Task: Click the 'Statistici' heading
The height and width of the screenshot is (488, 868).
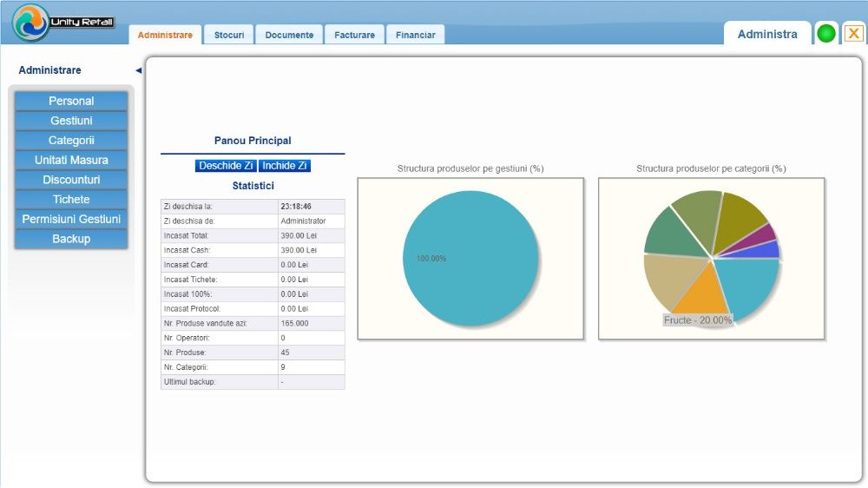Action: coord(253,186)
